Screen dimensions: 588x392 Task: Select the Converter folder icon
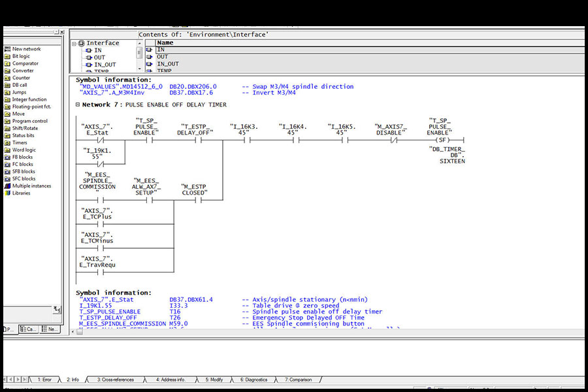(7, 71)
